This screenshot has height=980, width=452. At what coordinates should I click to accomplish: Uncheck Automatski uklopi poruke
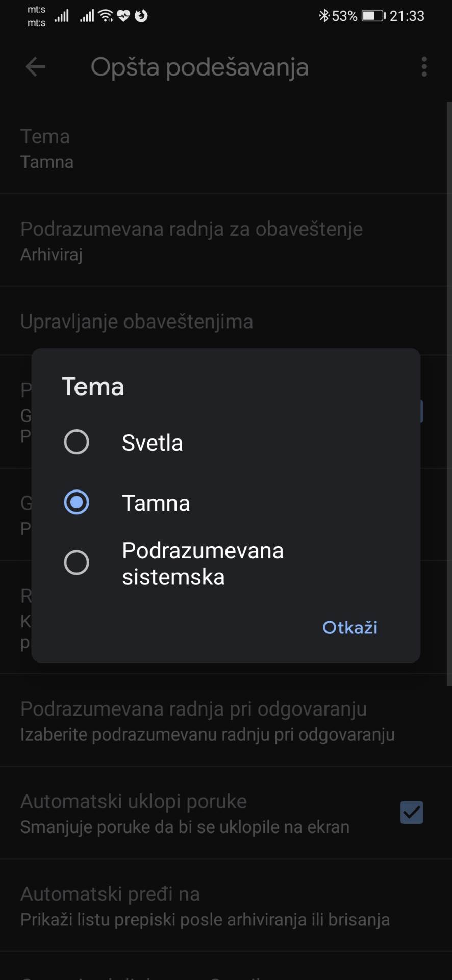click(412, 813)
